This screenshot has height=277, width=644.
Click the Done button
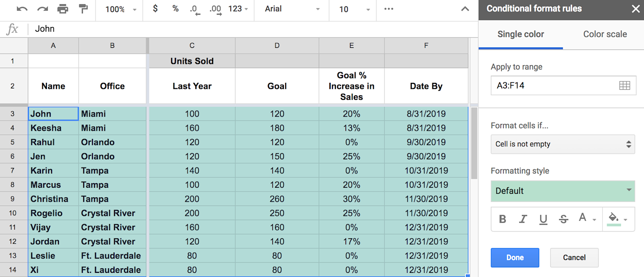(515, 258)
